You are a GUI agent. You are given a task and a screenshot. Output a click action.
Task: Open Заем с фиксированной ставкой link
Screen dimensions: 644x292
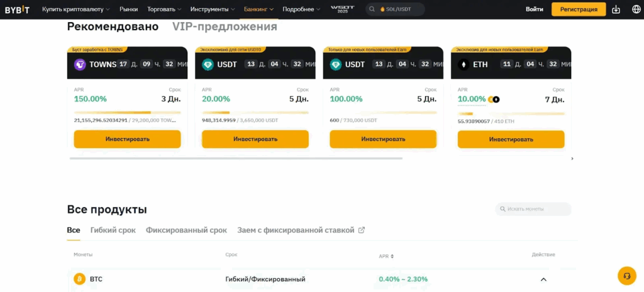point(301,230)
